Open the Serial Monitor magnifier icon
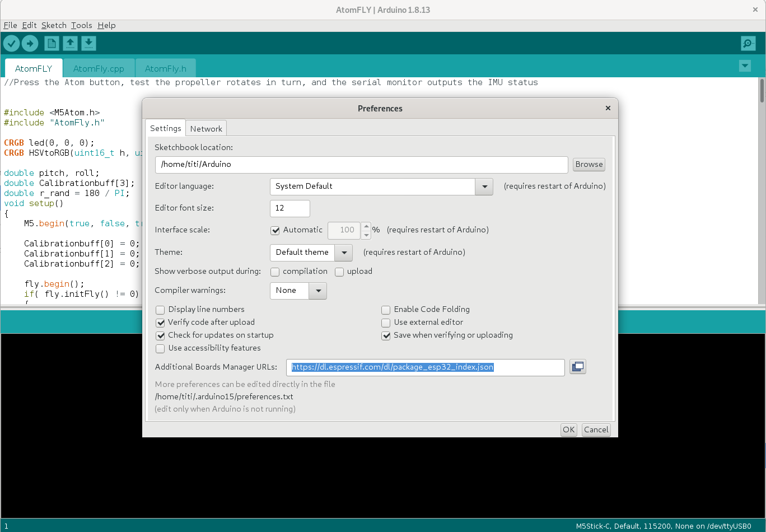766x532 pixels. (748, 43)
